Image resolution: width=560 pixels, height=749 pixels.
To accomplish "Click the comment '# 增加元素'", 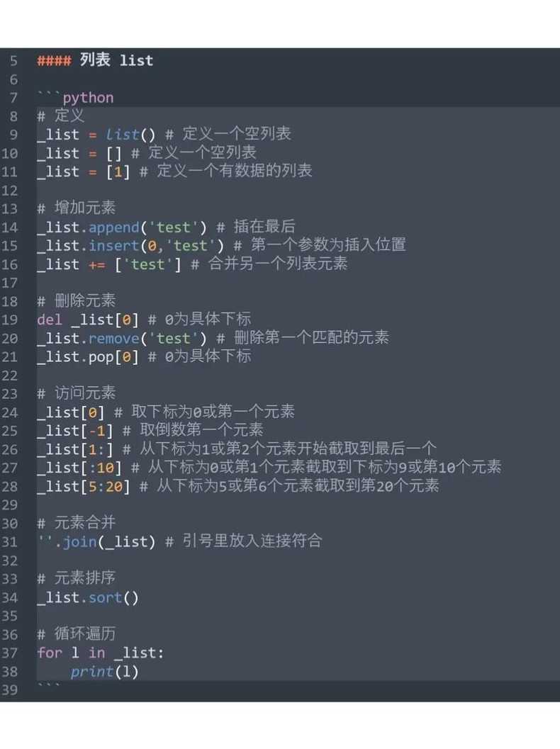I will [77, 208].
